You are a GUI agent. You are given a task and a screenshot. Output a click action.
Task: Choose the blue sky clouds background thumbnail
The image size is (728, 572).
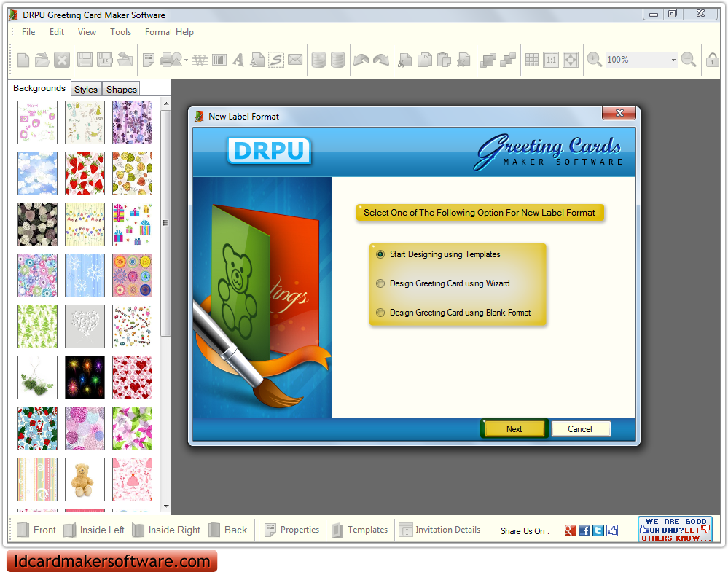click(38, 173)
